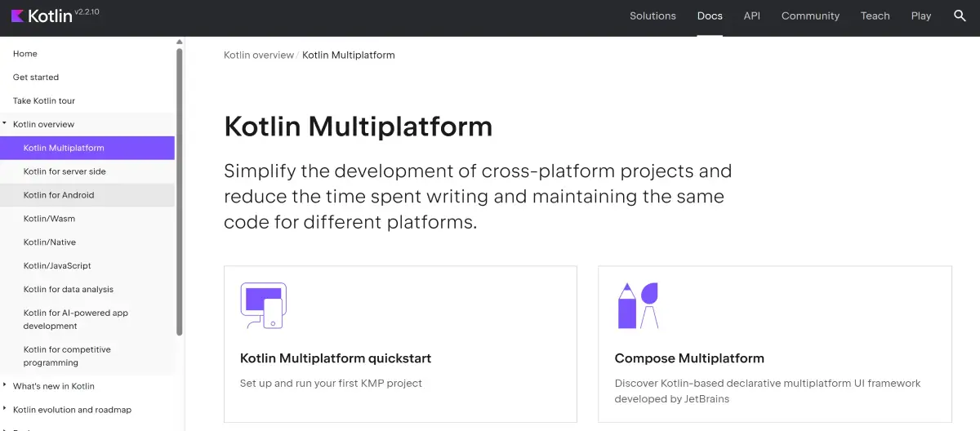The height and width of the screenshot is (431, 980).
Task: Click 'Set up and run your first KMP project'
Action: tap(331, 383)
